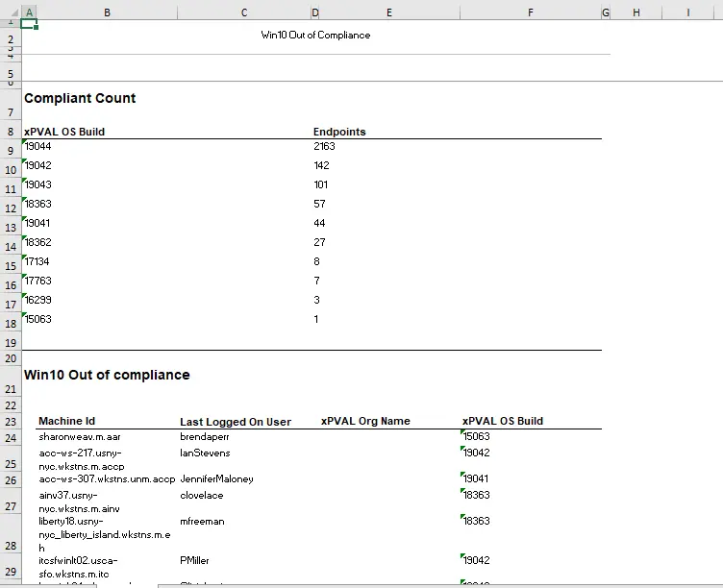Viewport: 723px width, 588px height.
Task: Click the 'Machine Id' column header
Action: pos(67,421)
